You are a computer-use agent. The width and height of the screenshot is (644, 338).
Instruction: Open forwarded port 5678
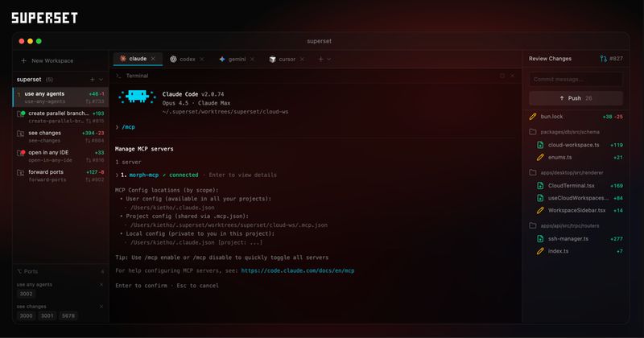pos(68,315)
